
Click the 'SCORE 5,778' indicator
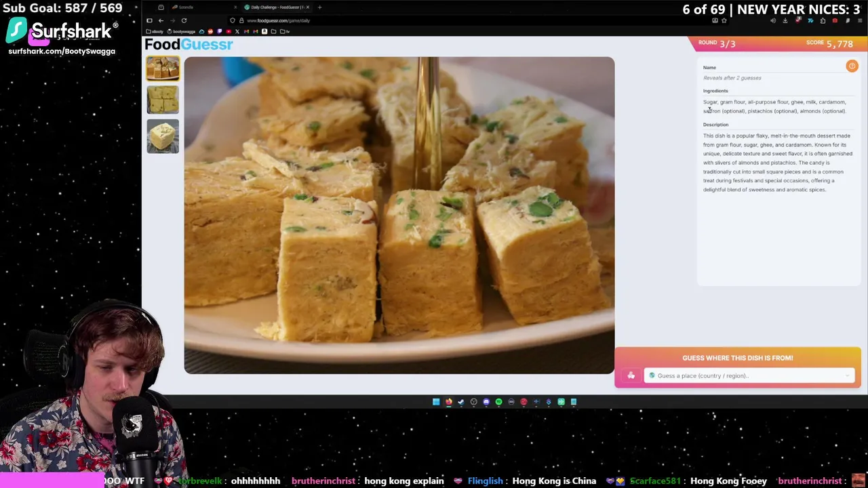[829, 43]
